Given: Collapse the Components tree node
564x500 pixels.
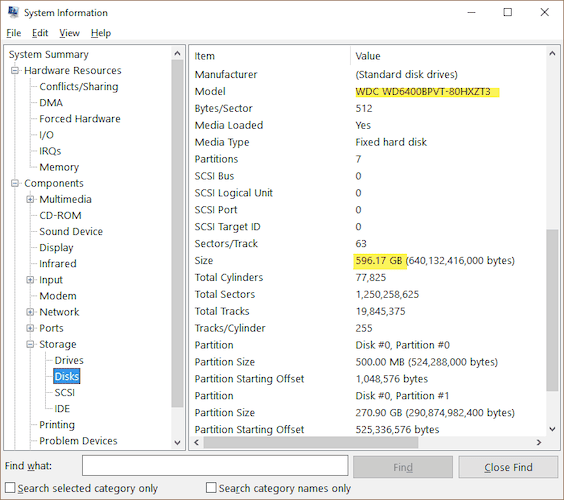Looking at the screenshot, I should click(15, 183).
